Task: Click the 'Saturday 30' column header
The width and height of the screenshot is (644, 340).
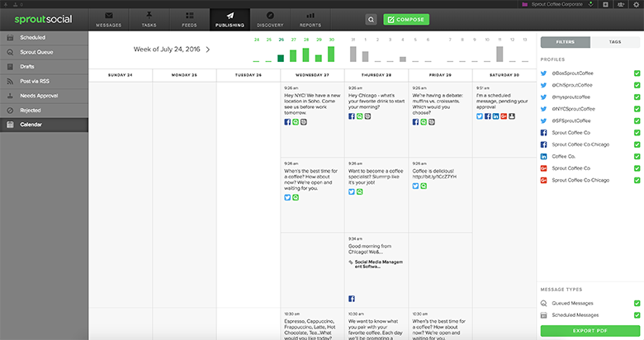Action: point(504,75)
